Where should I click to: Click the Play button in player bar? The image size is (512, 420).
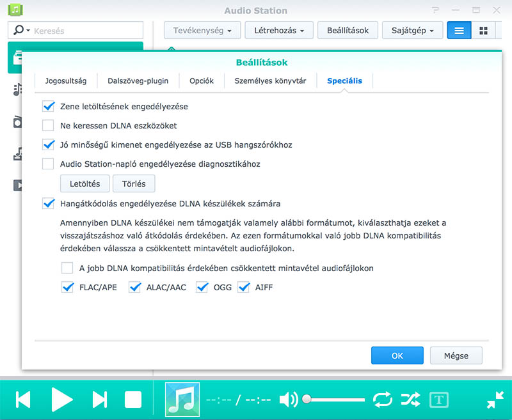[x=61, y=400]
